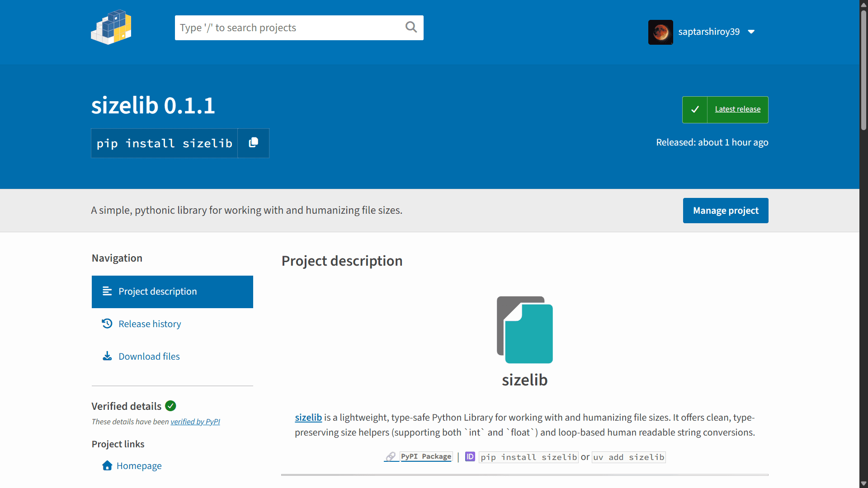Follow the verified by PyPI link
This screenshot has width=868, height=488.
[195, 422]
